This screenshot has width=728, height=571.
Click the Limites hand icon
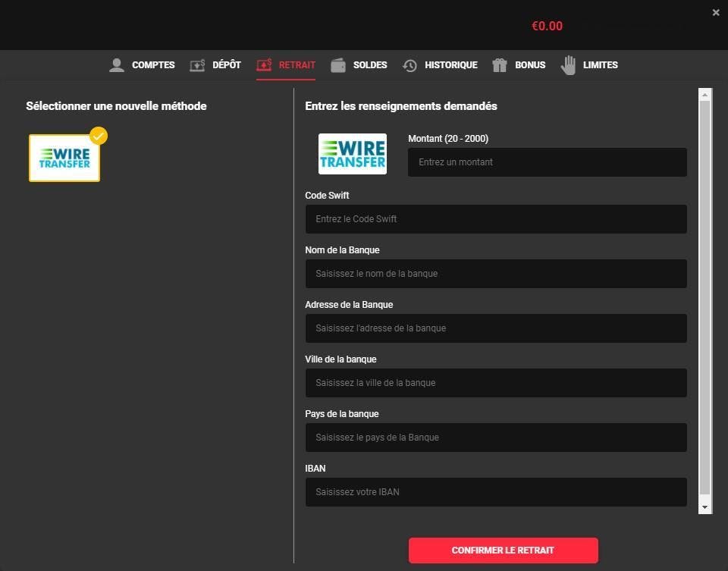click(x=568, y=65)
